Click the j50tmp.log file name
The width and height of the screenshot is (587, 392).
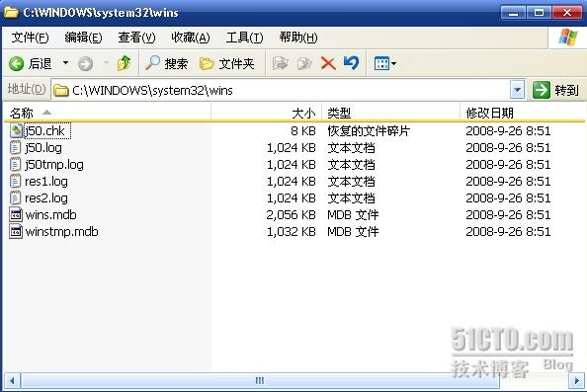[x=54, y=165]
